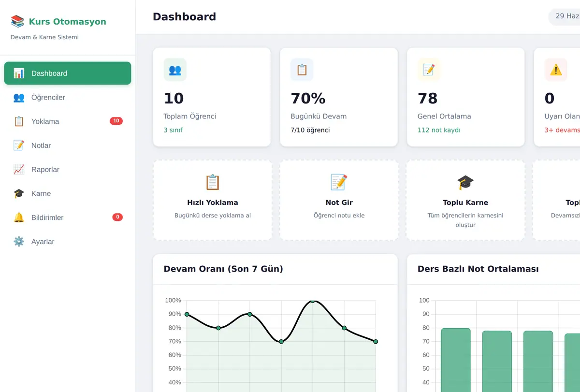Click the Not Gir quick action title
580x392 pixels.
[x=339, y=203]
